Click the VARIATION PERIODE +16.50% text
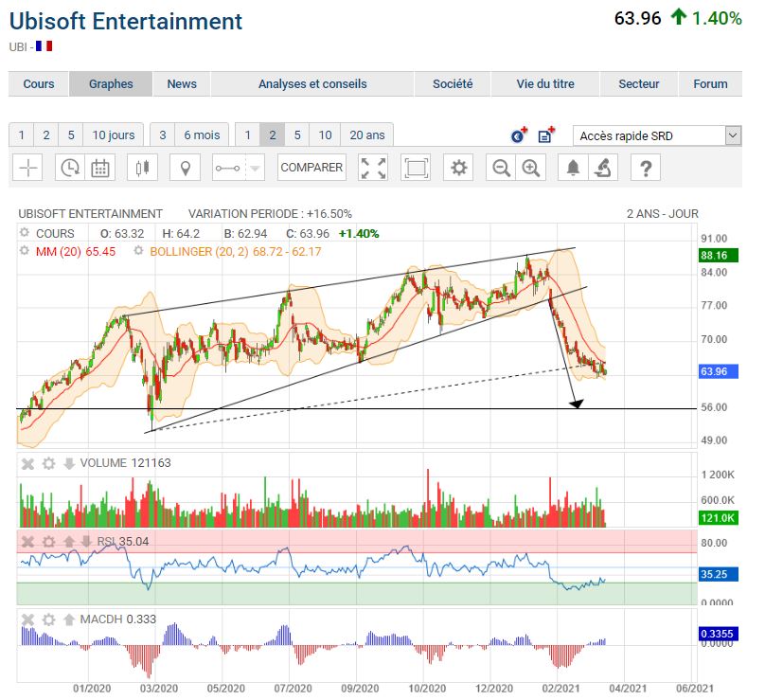The height and width of the screenshot is (700, 765). click(270, 214)
